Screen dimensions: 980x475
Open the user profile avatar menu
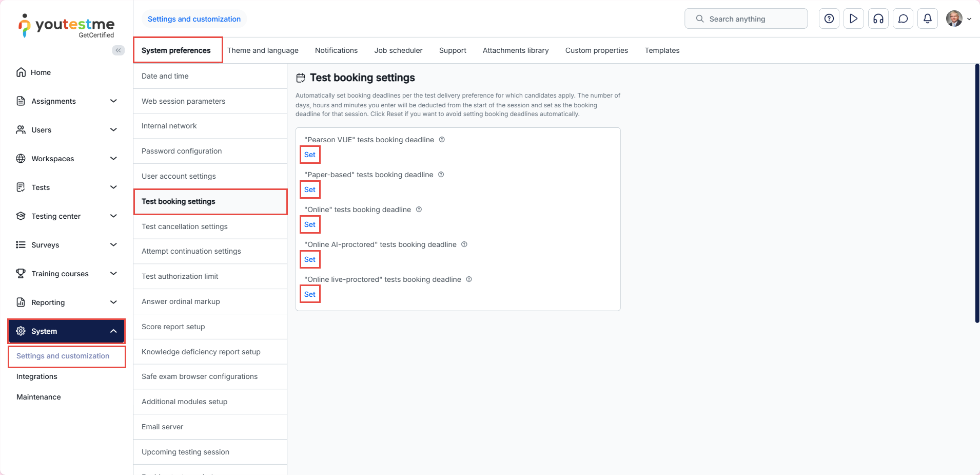pyautogui.click(x=957, y=19)
